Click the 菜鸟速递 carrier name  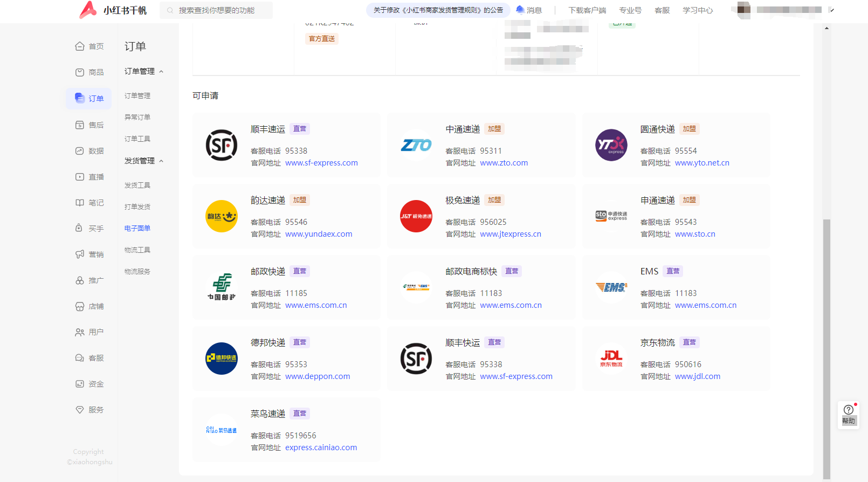click(268, 414)
